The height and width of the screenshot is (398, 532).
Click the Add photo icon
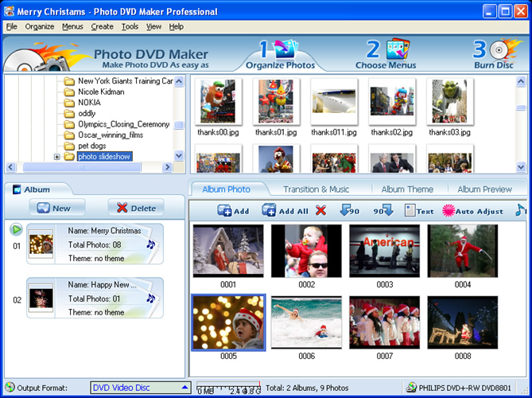[x=224, y=211]
